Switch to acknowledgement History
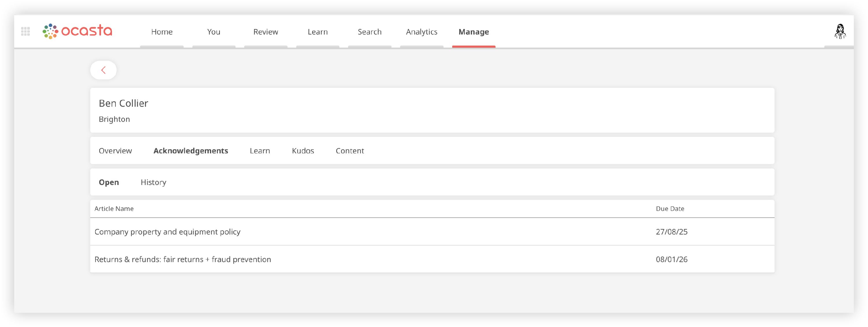The image size is (868, 327). pos(153,182)
